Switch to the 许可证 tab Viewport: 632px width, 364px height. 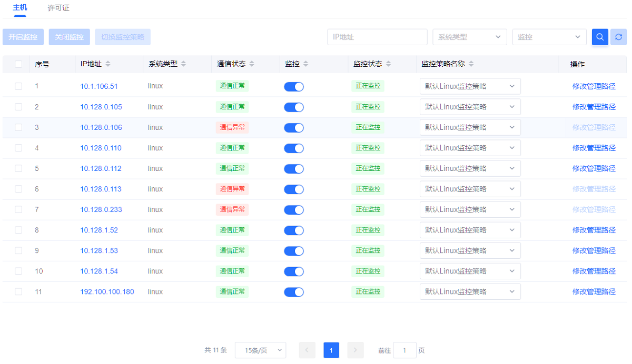[x=58, y=8]
